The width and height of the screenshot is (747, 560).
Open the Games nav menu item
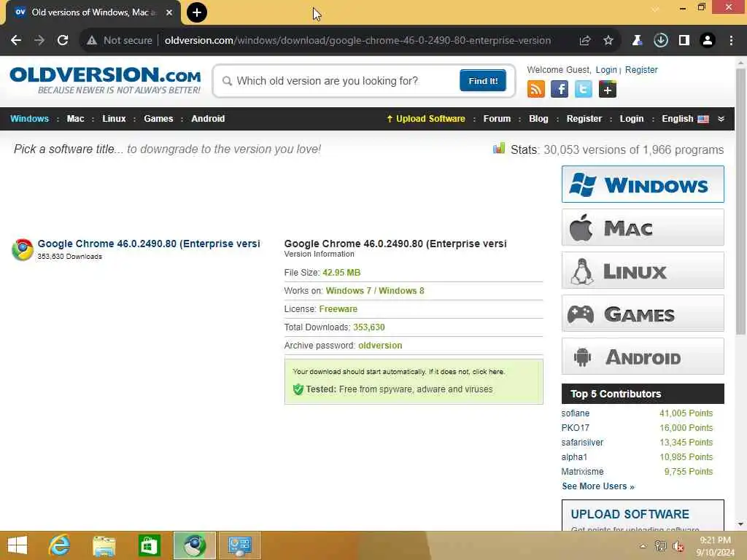[x=158, y=119]
